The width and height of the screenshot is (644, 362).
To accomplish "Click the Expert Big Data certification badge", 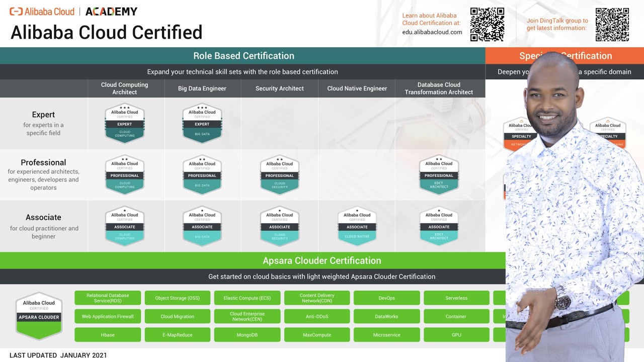I will coord(202,123).
